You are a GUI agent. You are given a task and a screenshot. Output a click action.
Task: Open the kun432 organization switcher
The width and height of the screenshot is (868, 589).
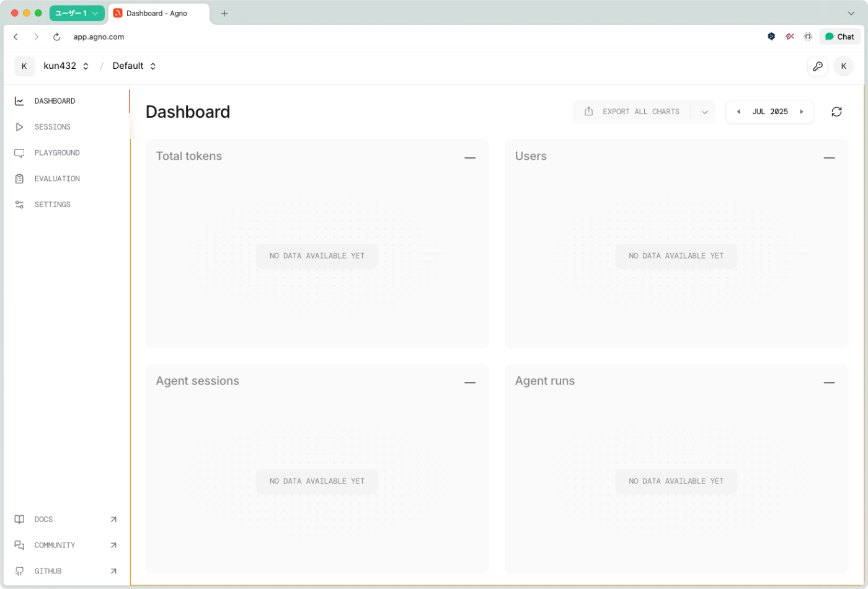66,66
